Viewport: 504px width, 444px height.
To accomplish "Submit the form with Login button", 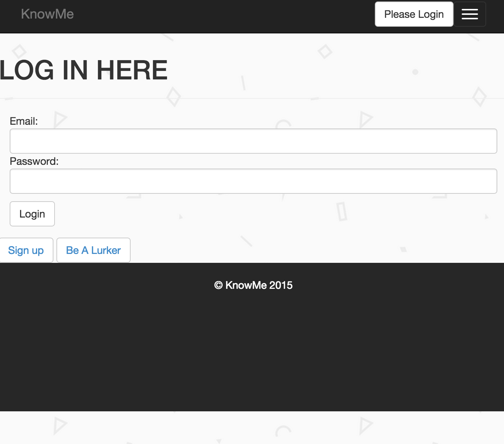I will 32,214.
